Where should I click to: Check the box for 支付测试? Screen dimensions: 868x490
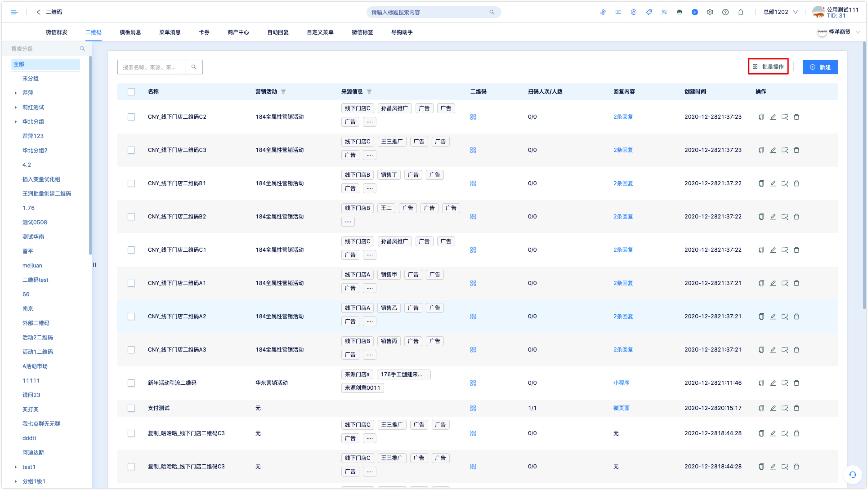click(x=131, y=408)
